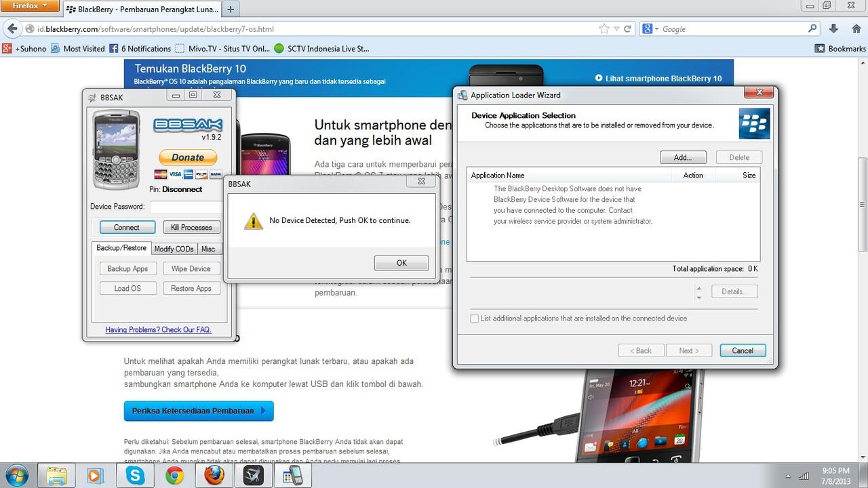Open the Google search engine dropdown
This screenshot has height=488, width=868.
(650, 29)
